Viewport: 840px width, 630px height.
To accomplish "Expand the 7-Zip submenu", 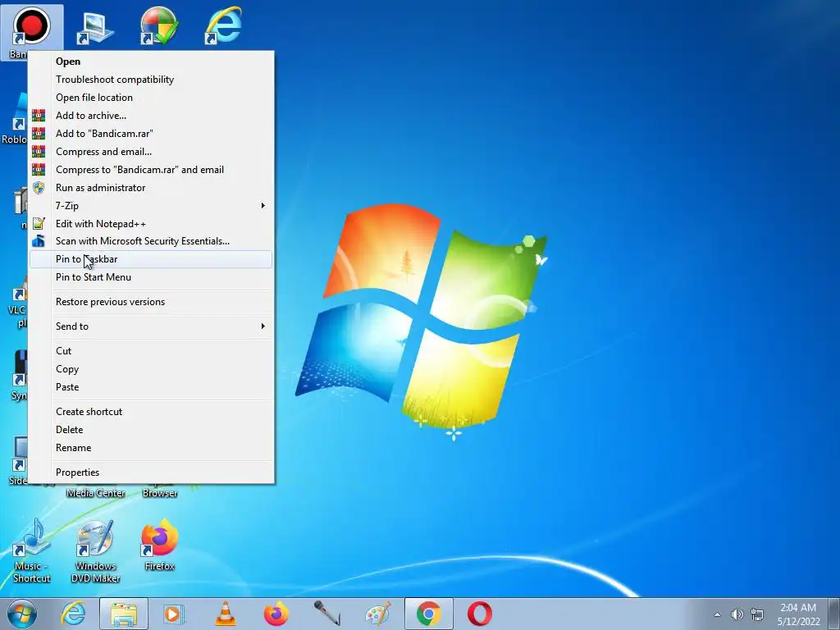I will click(151, 205).
